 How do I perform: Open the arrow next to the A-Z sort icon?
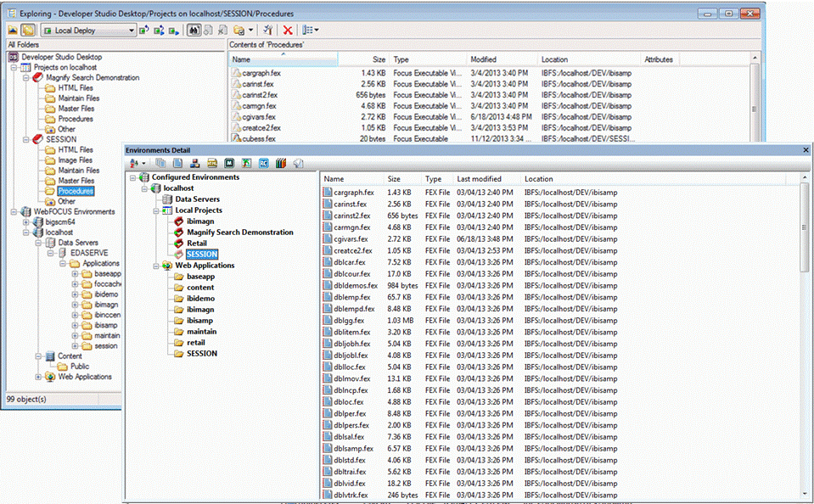click(143, 164)
